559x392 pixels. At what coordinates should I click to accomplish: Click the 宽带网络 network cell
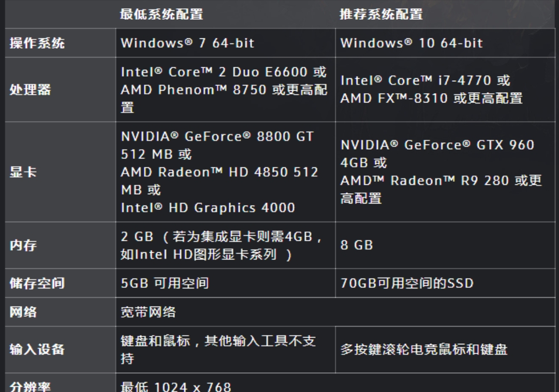pos(335,312)
